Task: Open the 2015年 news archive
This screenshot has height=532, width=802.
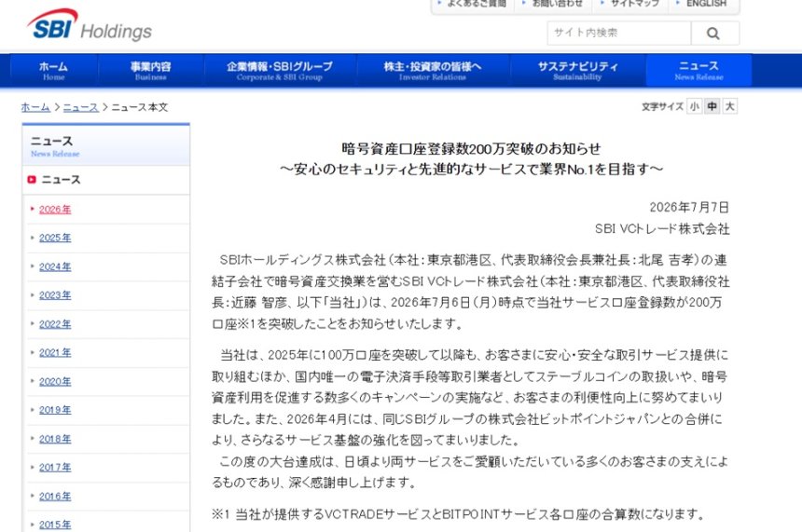Action: [x=55, y=525]
